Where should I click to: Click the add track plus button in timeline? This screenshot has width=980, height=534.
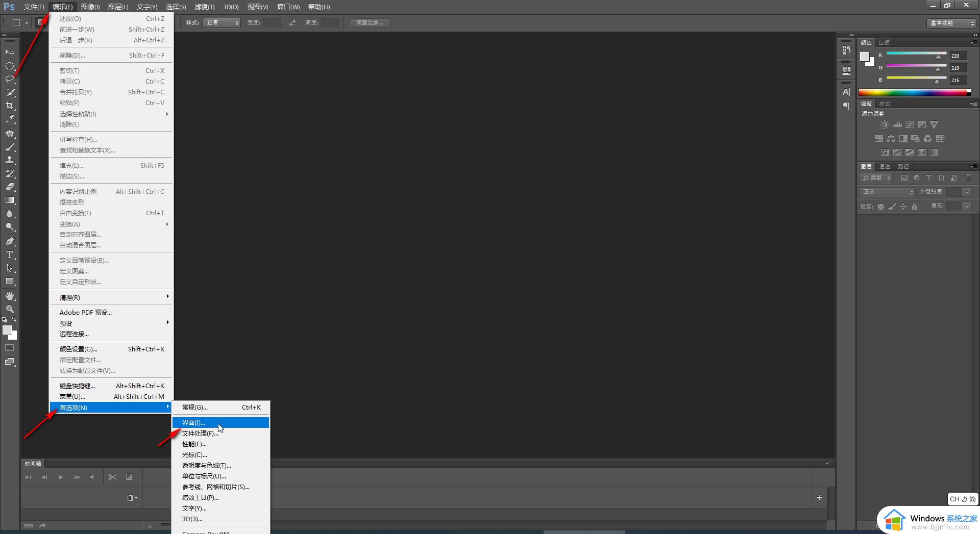point(819,497)
